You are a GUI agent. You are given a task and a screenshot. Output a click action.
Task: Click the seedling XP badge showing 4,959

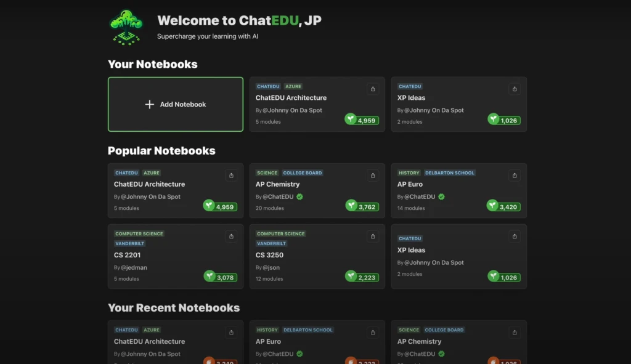362,120
